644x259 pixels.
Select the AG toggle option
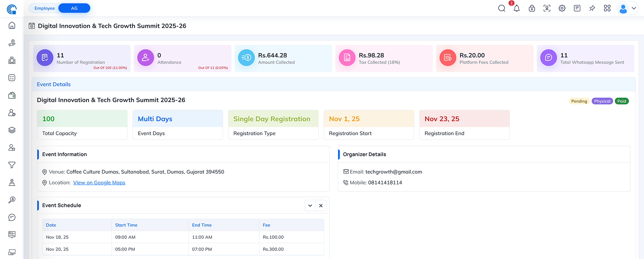coord(74,8)
